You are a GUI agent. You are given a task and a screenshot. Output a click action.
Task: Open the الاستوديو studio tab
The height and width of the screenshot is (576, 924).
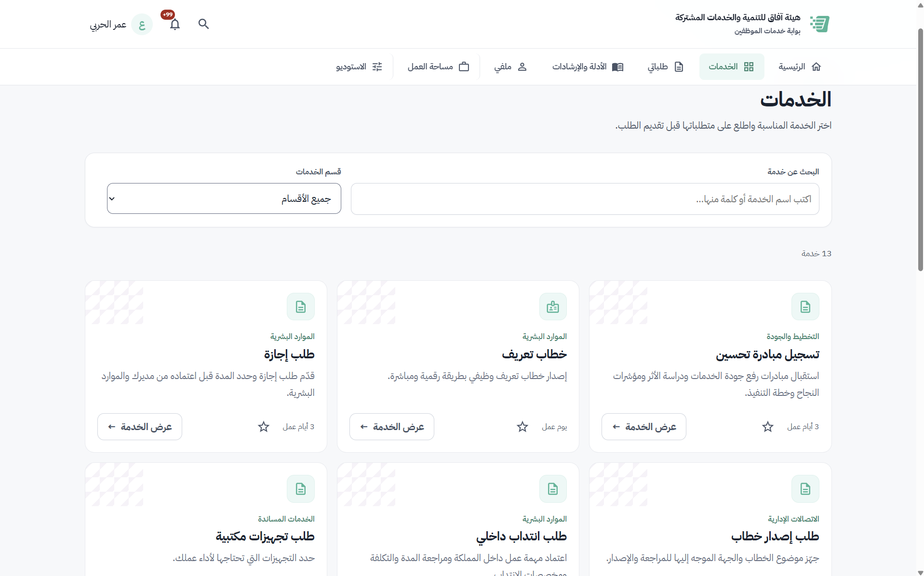pos(359,66)
